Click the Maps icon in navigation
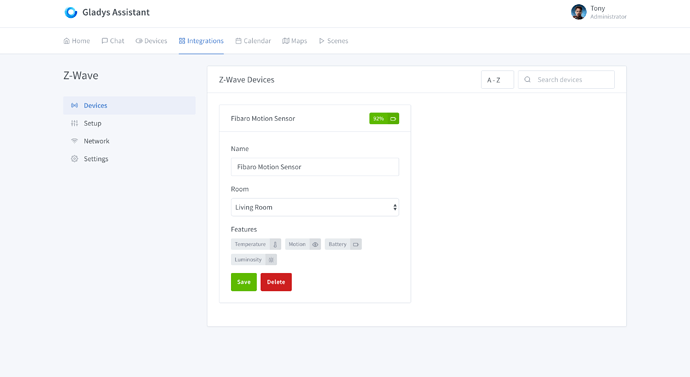This screenshot has height=377, width=690. (286, 41)
